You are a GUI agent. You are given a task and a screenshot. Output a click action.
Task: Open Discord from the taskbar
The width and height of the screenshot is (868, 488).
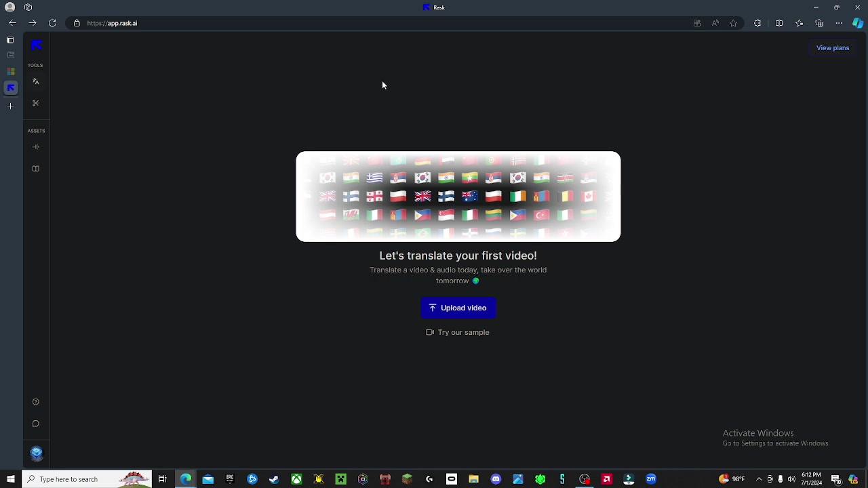coord(496,479)
